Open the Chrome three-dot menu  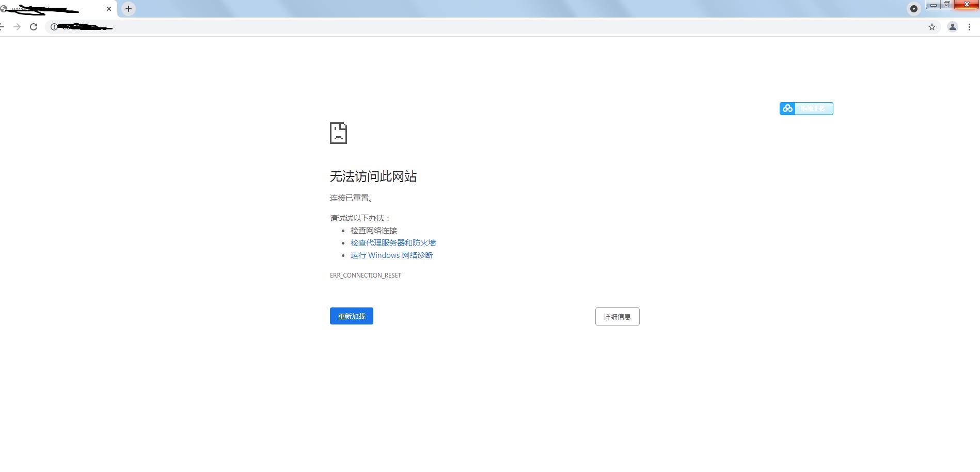tap(969, 27)
